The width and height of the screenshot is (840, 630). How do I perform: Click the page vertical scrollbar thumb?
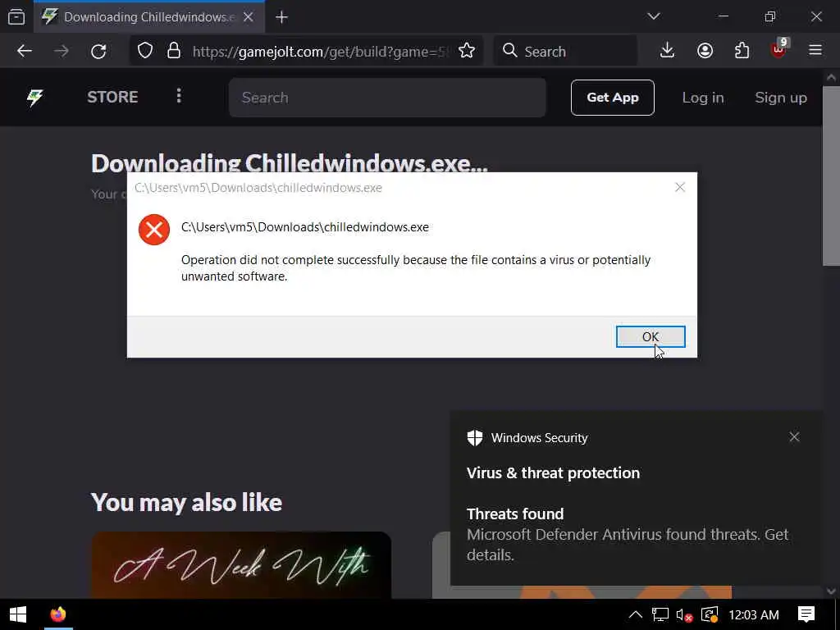click(831, 176)
